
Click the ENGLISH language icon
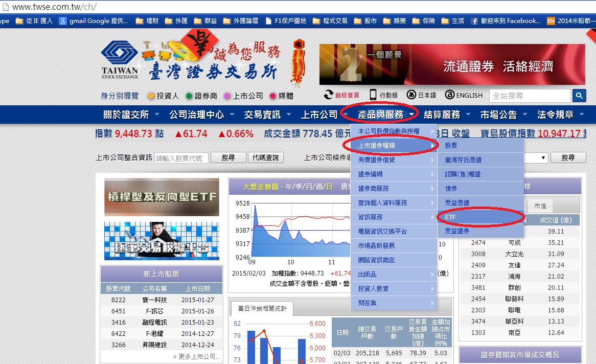[x=450, y=95]
